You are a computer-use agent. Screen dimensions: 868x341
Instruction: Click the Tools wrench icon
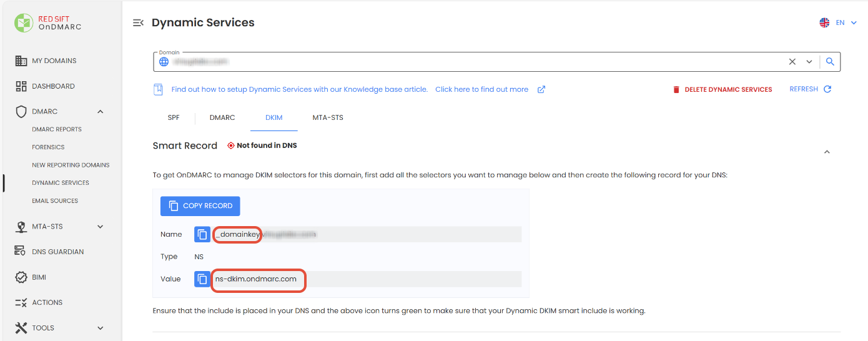coord(21,328)
